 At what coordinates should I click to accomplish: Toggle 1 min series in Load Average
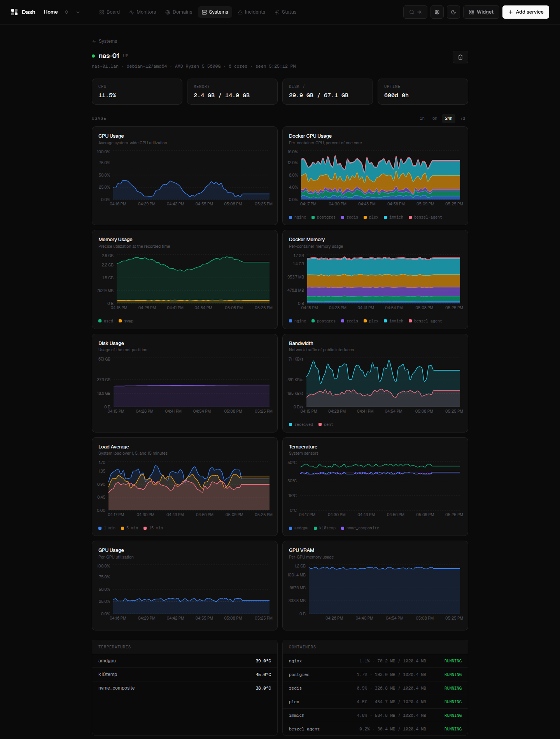(x=107, y=528)
